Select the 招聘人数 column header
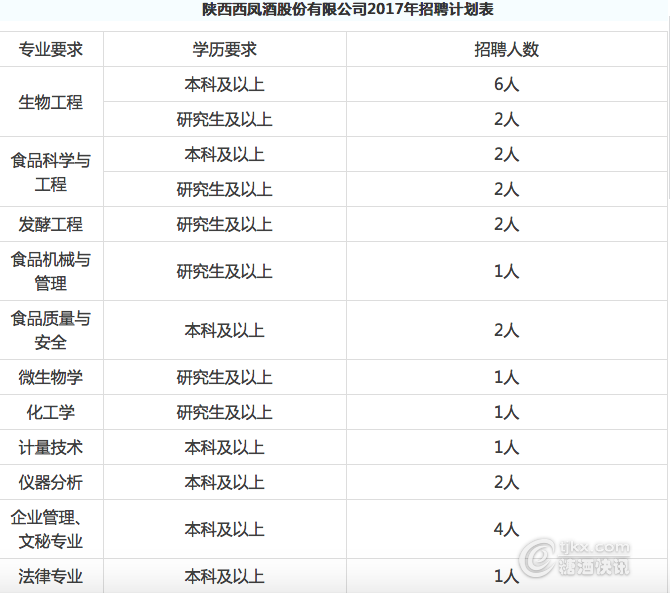The height and width of the screenshot is (593, 670). (x=506, y=50)
